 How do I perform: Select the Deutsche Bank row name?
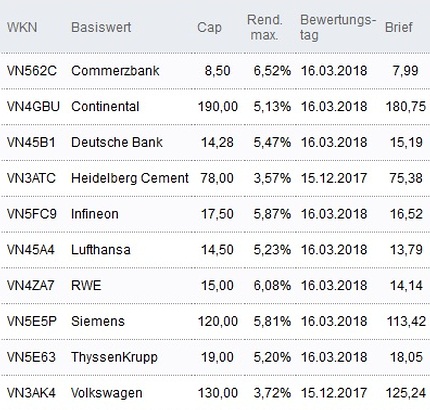[x=117, y=142]
